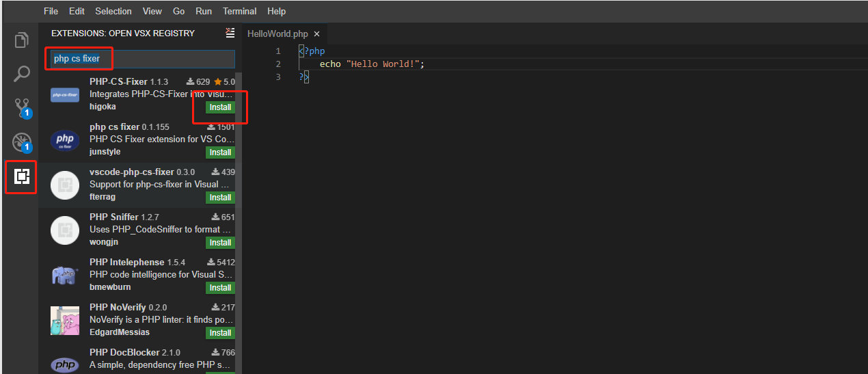Install php cs fixer by junstyle
868x374 pixels.
[220, 152]
